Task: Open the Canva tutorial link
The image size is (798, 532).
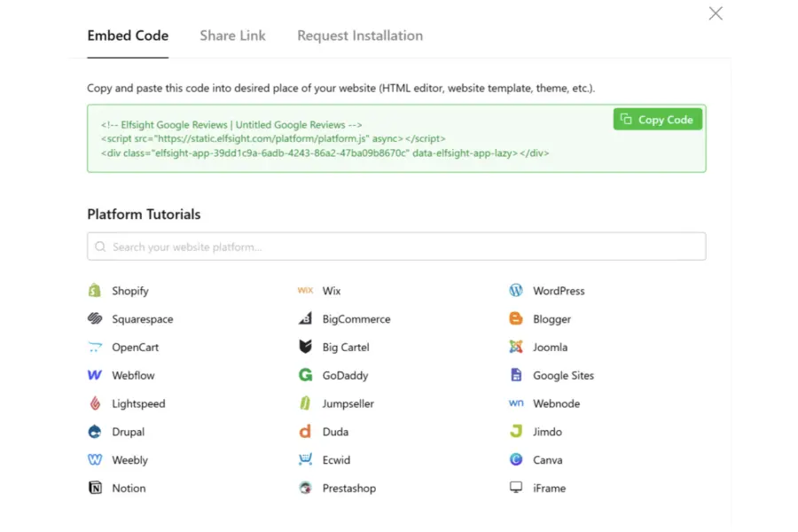Action: pos(548,459)
